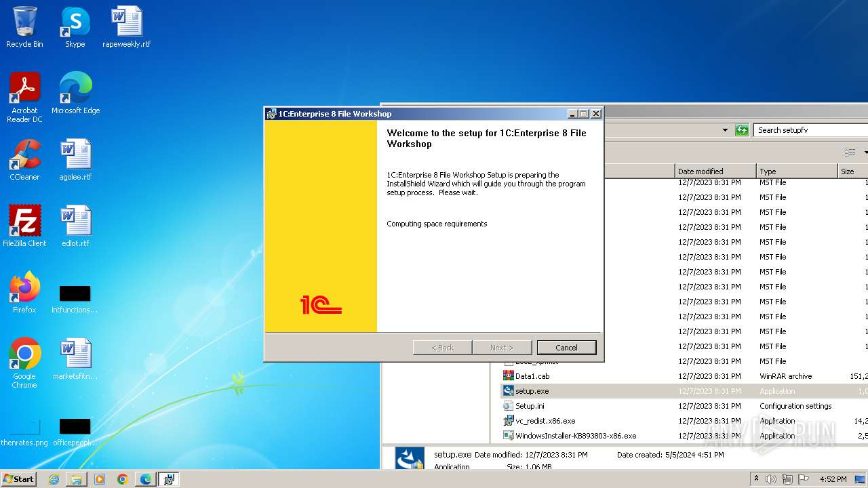Select the intfunctions desktop file
Image resolution: width=868 pixels, height=488 pixels.
(x=75, y=300)
